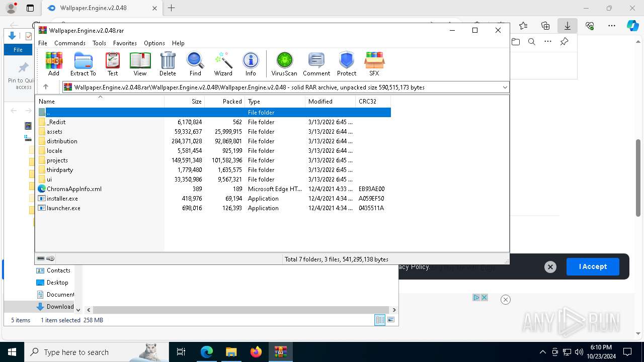The width and height of the screenshot is (644, 362).
Task: Open the File tab in File Explorer
Action: coord(18,50)
